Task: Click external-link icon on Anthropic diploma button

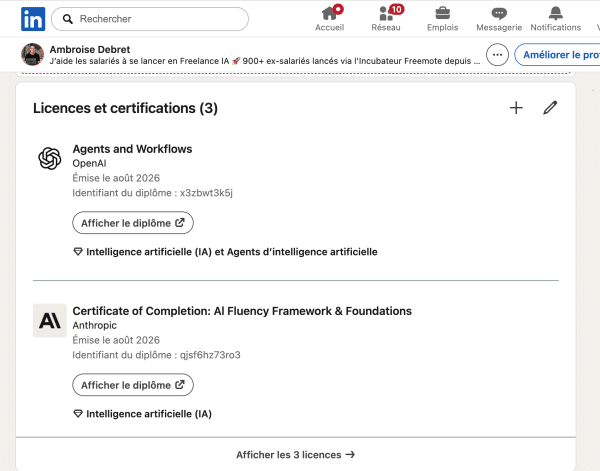Action: tap(180, 385)
